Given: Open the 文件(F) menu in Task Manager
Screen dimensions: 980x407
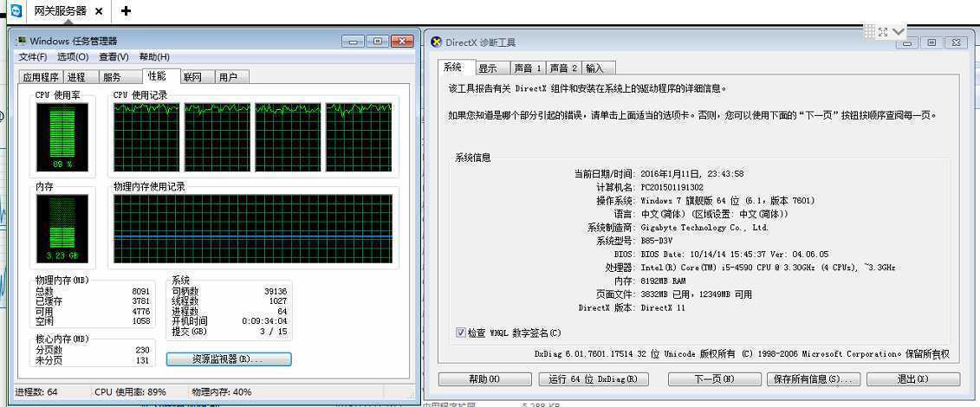Looking at the screenshot, I should [x=33, y=57].
